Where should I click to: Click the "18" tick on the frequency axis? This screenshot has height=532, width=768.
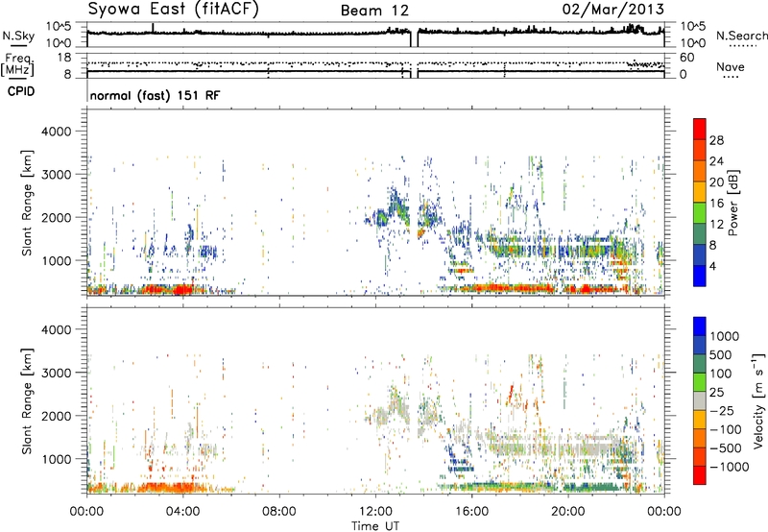(64, 57)
